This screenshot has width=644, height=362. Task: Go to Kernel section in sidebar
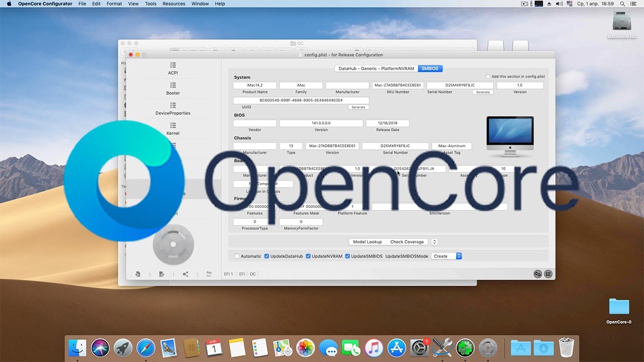(x=173, y=129)
